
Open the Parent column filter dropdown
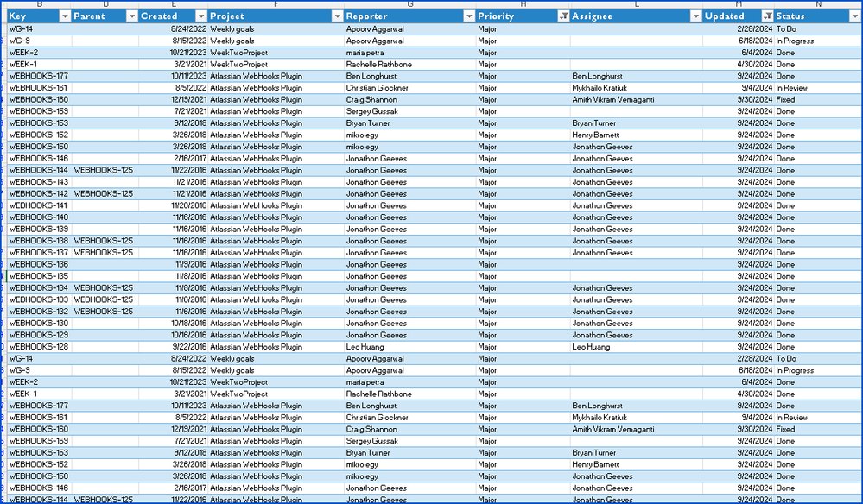(131, 16)
